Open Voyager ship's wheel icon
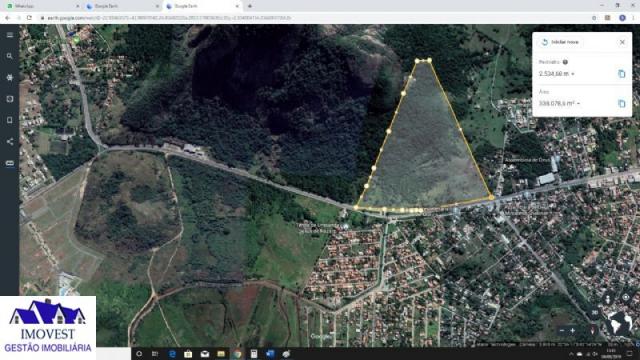Viewport: 640px width, 360px height. pos(10,78)
